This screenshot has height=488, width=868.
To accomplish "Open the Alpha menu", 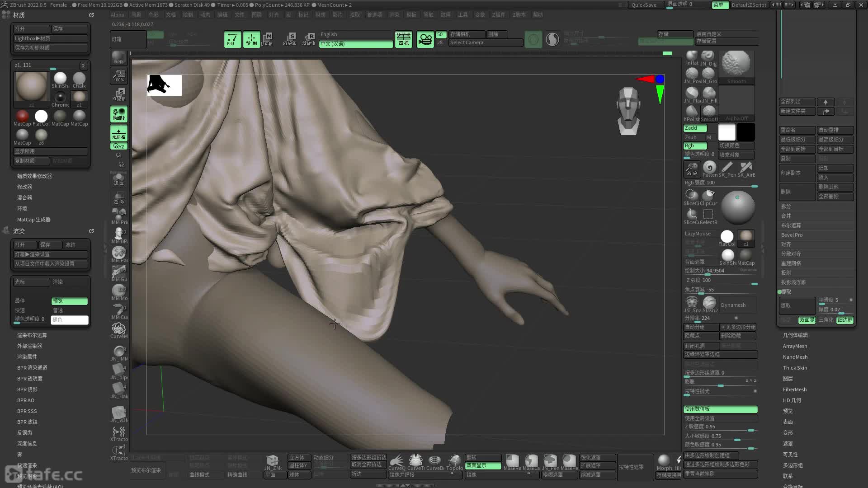I will point(117,15).
